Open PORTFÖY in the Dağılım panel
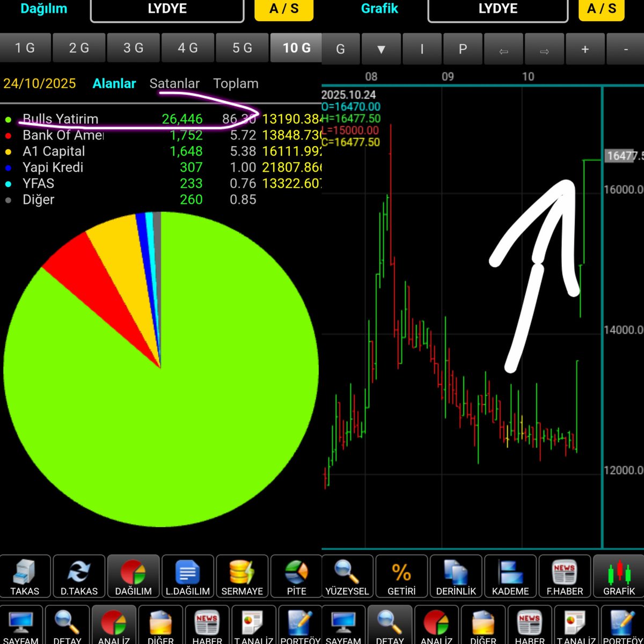644x644 pixels. point(300,625)
